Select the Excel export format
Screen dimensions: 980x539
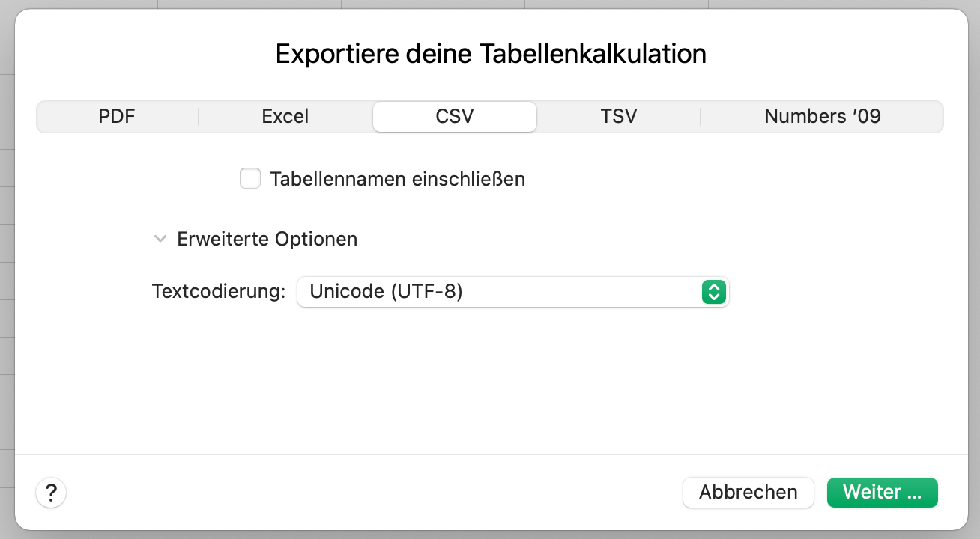point(285,116)
